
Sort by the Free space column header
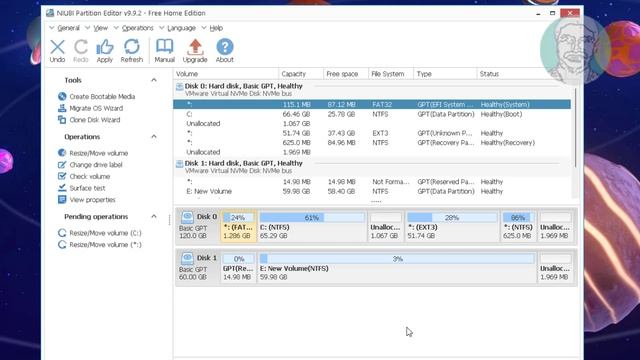pyautogui.click(x=346, y=74)
